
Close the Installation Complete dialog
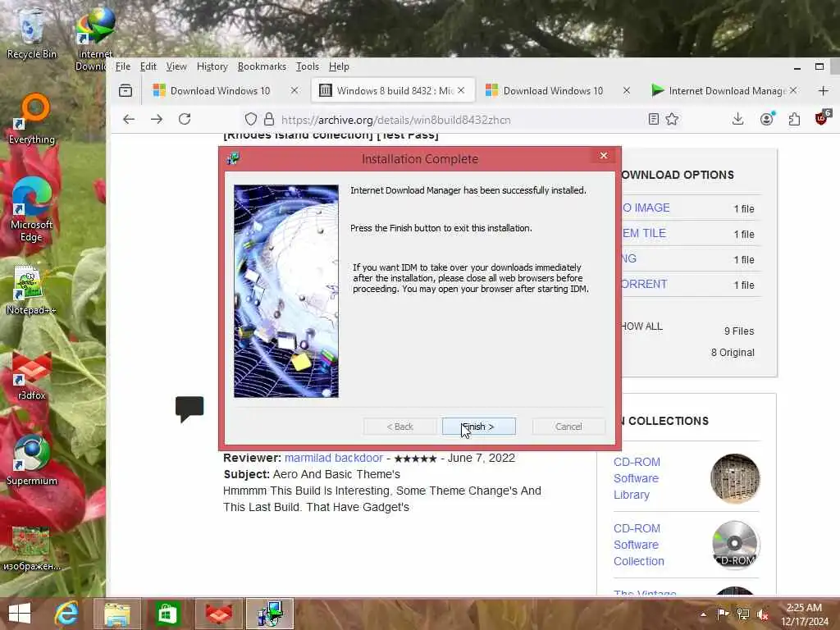coord(604,155)
